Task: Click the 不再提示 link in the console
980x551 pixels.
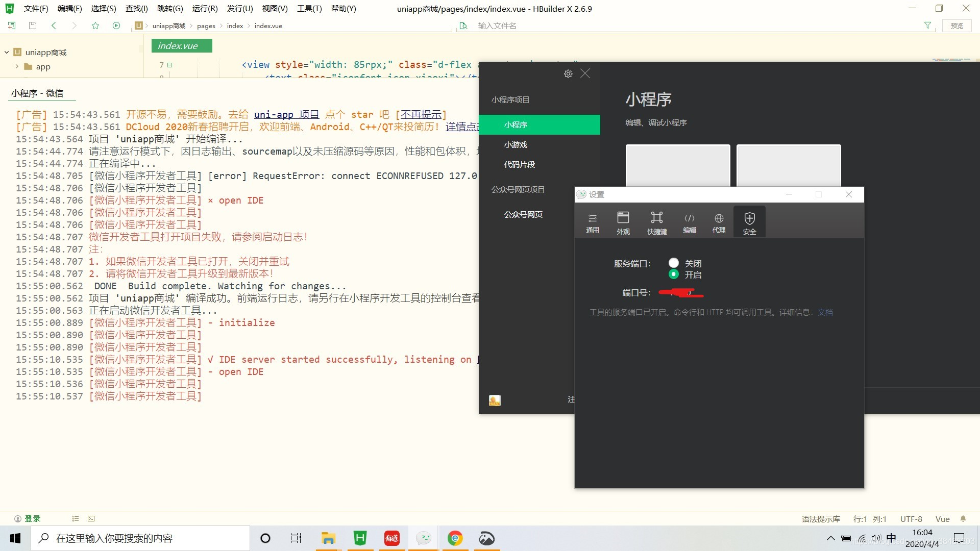Action: pos(420,114)
